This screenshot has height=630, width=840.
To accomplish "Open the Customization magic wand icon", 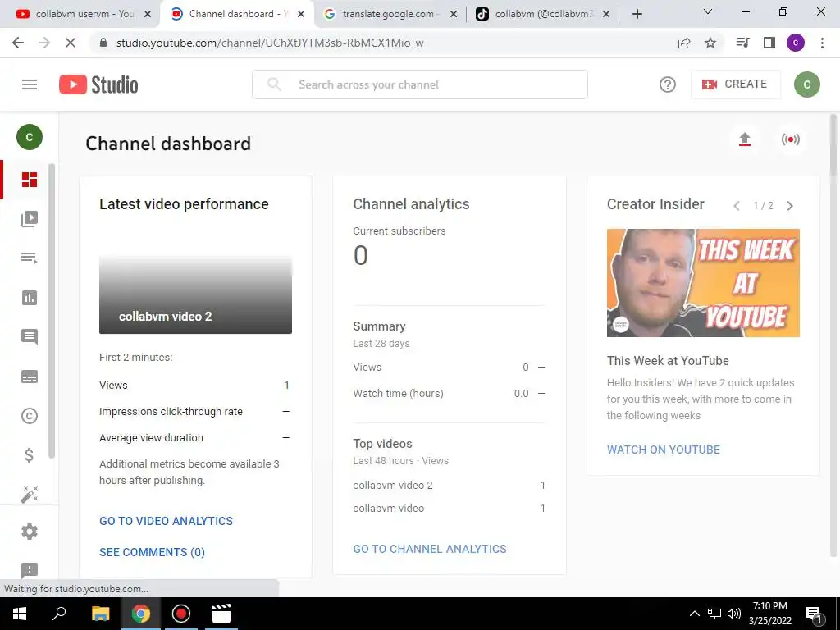I will (x=30, y=494).
